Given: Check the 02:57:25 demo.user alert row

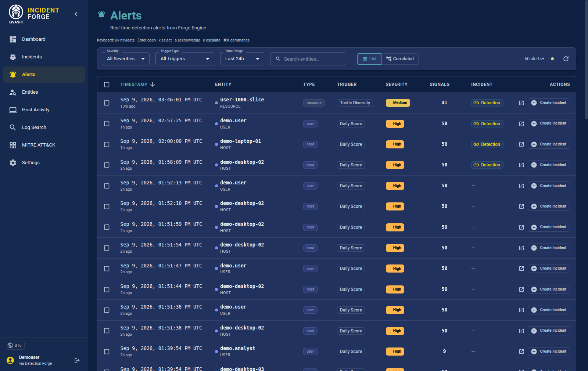Looking at the screenshot, I should click(107, 124).
